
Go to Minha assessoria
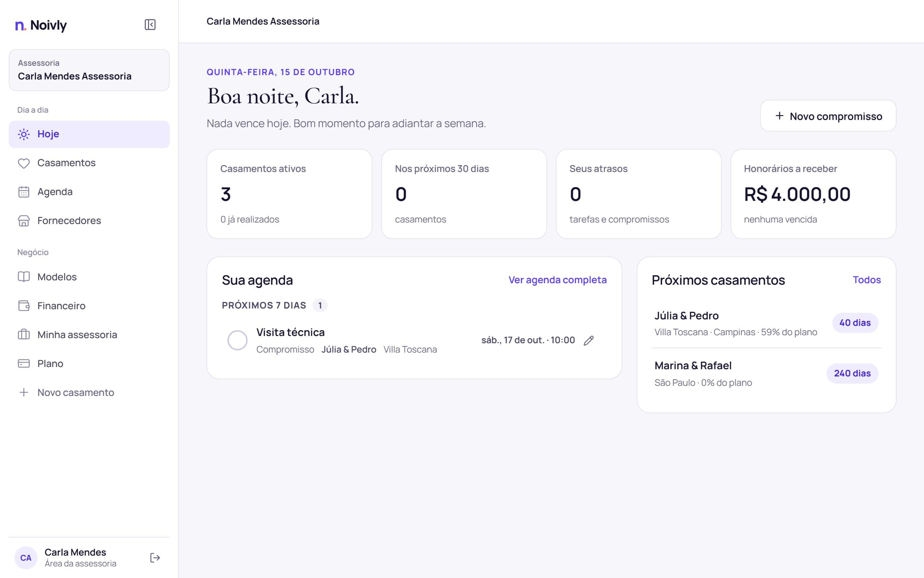[89, 335]
